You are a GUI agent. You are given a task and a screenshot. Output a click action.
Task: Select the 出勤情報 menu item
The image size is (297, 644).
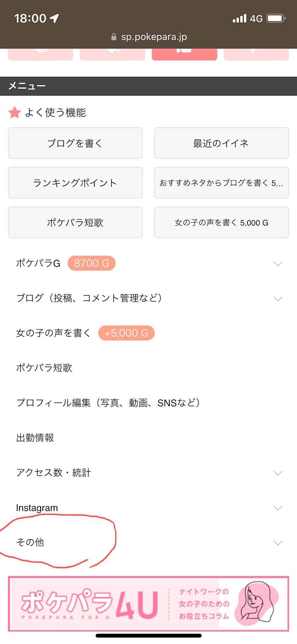[x=35, y=438]
